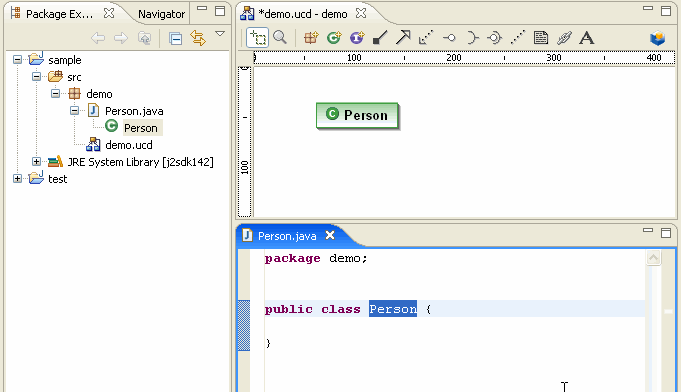Click the highlighted Person word in code
Screen dimensions: 681x392
pyautogui.click(x=393, y=309)
